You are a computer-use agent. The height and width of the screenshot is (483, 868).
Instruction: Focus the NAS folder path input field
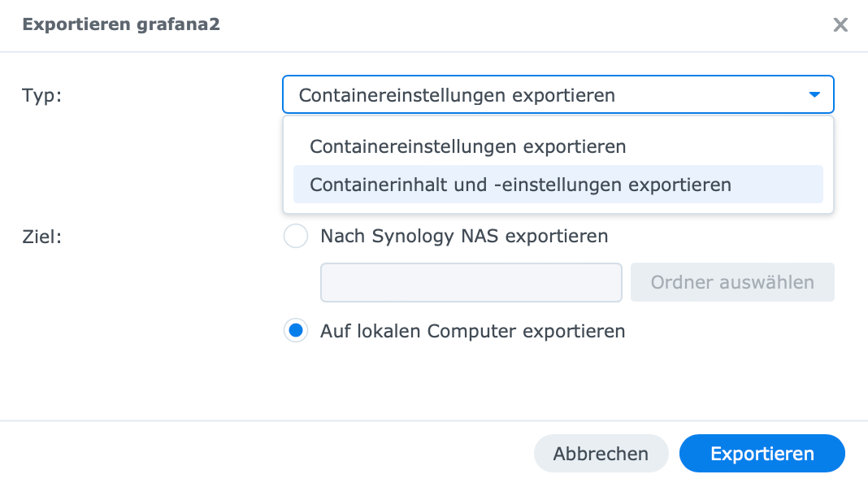(x=471, y=282)
